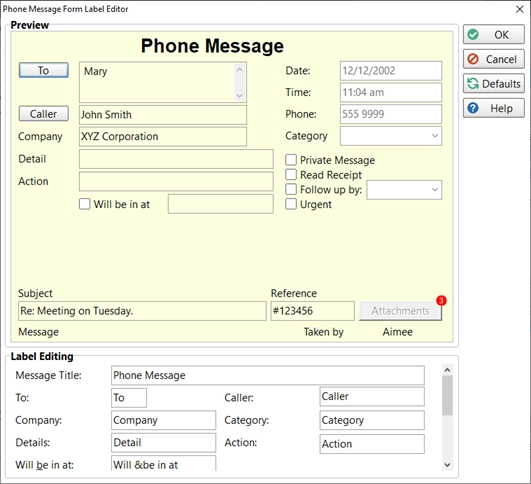Click the Reference label in preview
This screenshot has width=531, height=484.
click(294, 293)
